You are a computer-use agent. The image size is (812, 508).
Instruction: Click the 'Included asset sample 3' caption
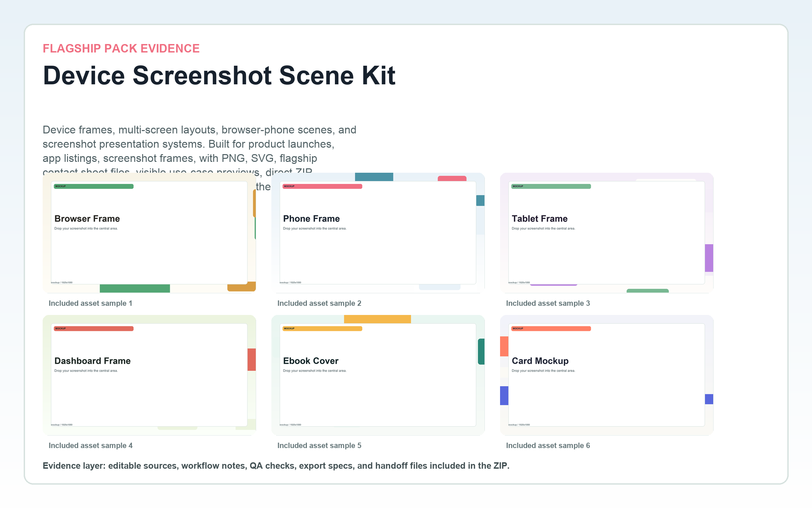point(548,303)
